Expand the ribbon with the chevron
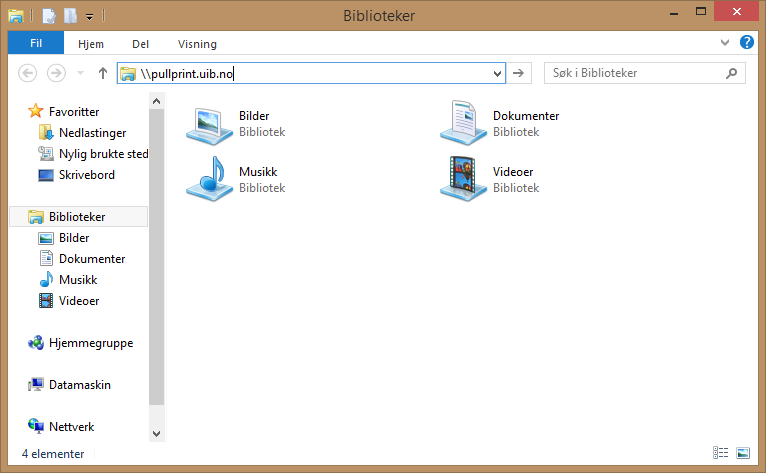766x473 pixels. click(726, 43)
